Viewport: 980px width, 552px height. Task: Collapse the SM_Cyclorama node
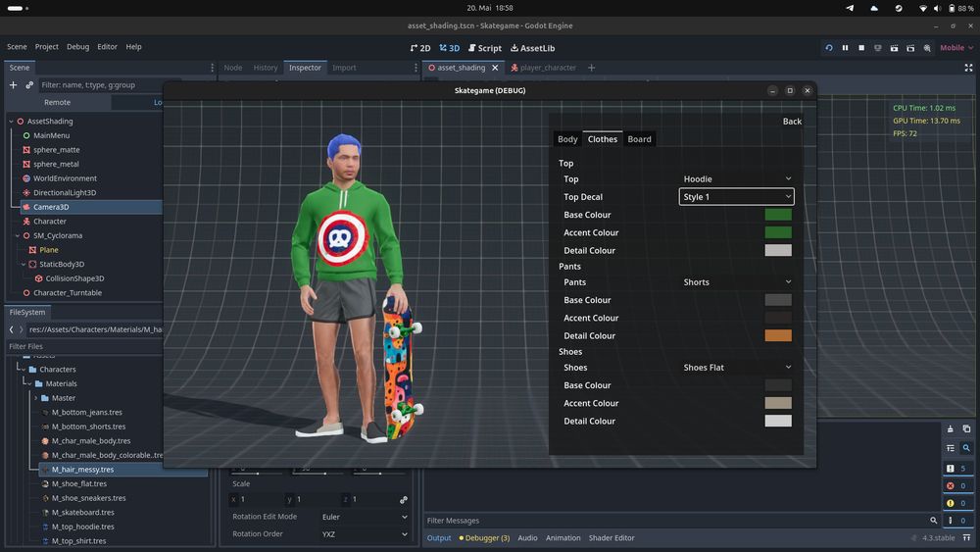(x=17, y=235)
